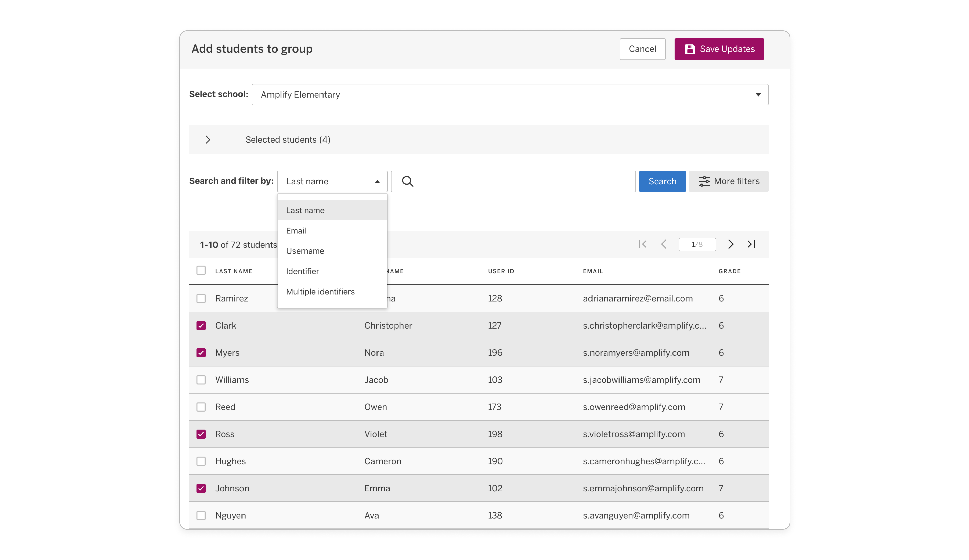Jump to last page of students
The height and width of the screenshot is (560, 969).
pyautogui.click(x=751, y=244)
